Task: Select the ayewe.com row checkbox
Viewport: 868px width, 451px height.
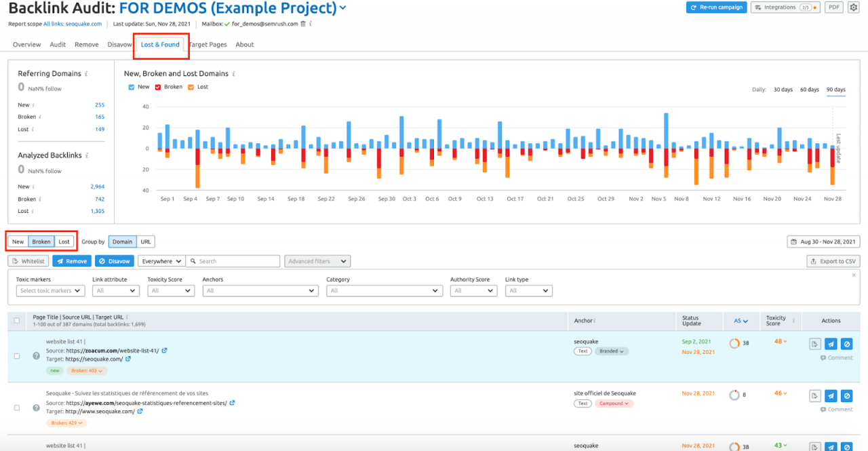Action: click(17, 408)
